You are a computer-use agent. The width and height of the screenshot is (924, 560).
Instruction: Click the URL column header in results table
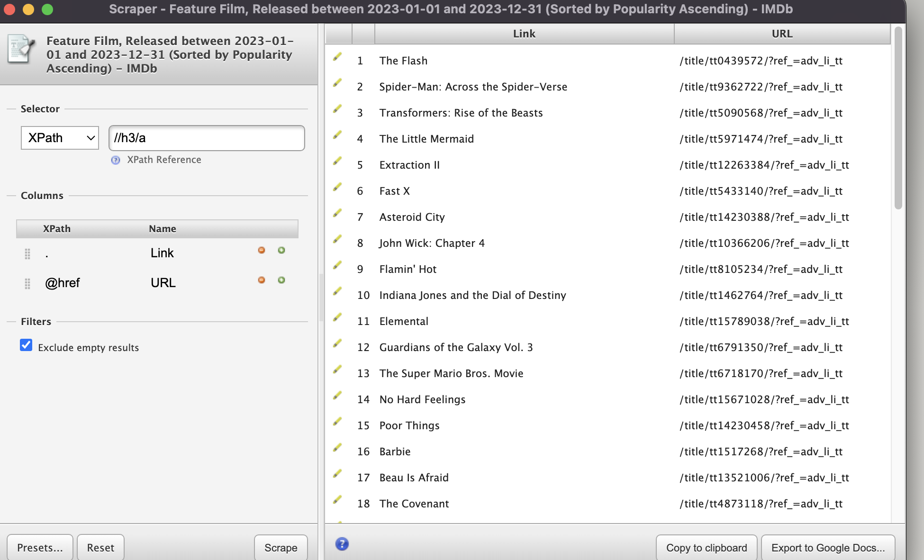pyautogui.click(x=782, y=34)
